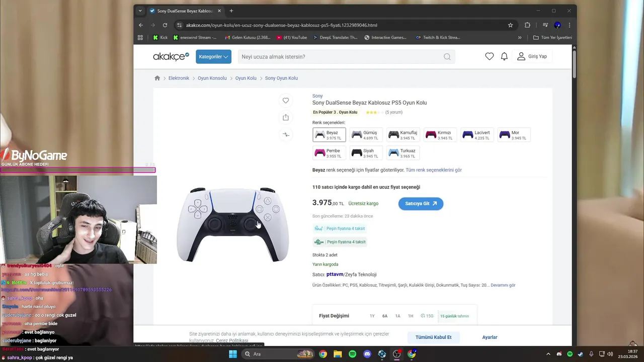Viewport: 644px width, 362px height.
Task: Click the 15 günlük tahmin label
Action: (454, 316)
